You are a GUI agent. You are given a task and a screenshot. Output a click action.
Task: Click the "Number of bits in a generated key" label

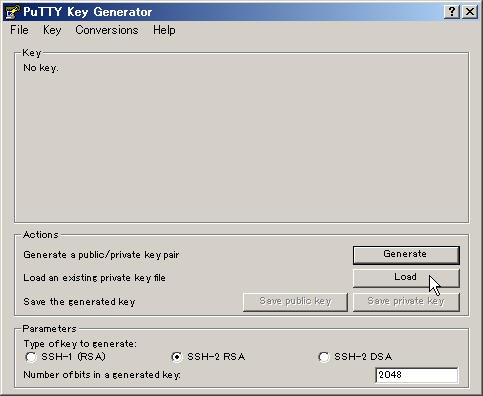coord(102,375)
